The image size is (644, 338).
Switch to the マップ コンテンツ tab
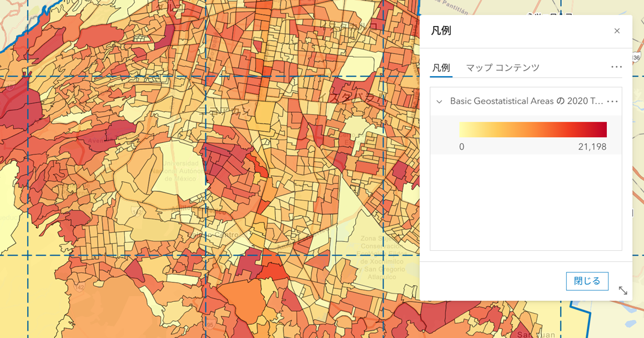point(503,67)
